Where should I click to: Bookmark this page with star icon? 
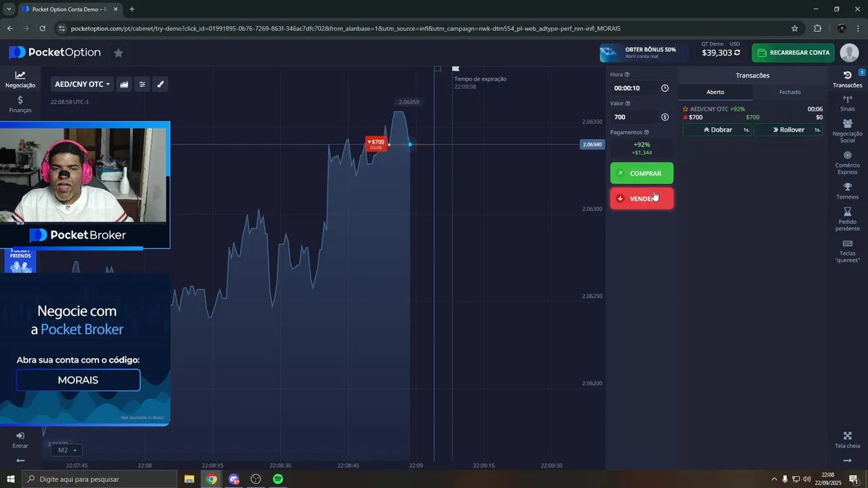click(x=795, y=28)
